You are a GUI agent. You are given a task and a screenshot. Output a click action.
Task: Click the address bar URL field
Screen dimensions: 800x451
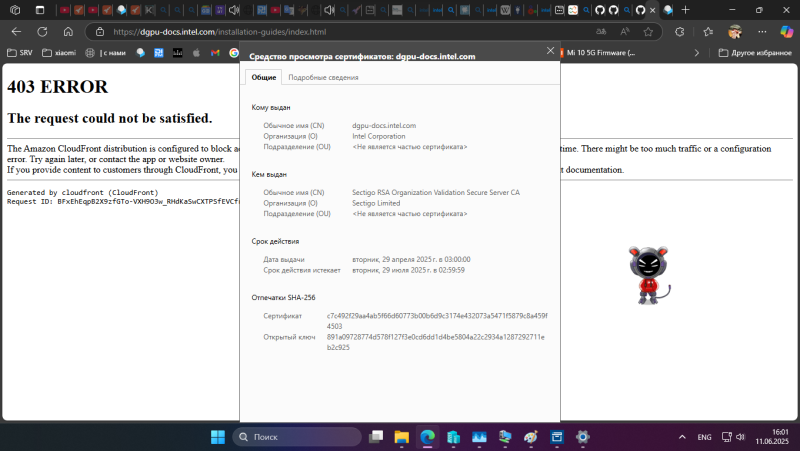pyautogui.click(x=347, y=32)
